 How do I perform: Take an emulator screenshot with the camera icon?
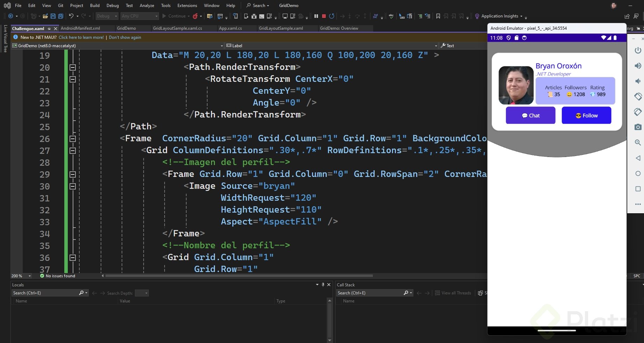(x=638, y=127)
